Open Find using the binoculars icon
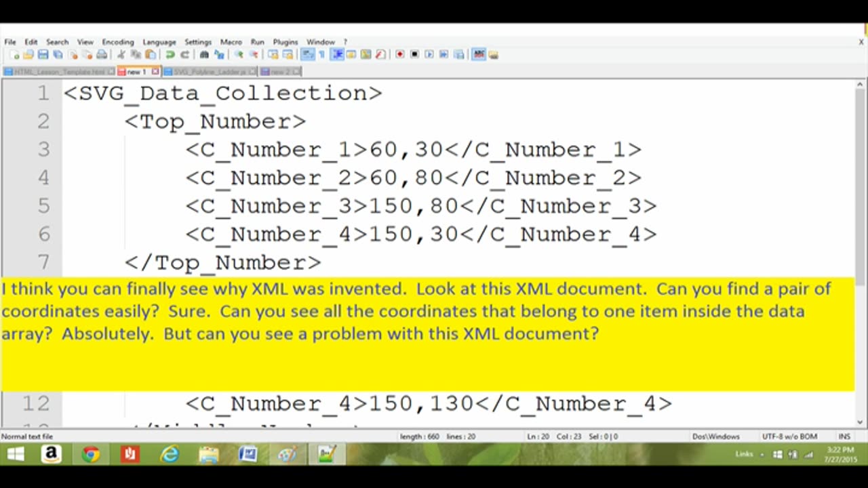Image resolution: width=868 pixels, height=488 pixels. point(203,55)
